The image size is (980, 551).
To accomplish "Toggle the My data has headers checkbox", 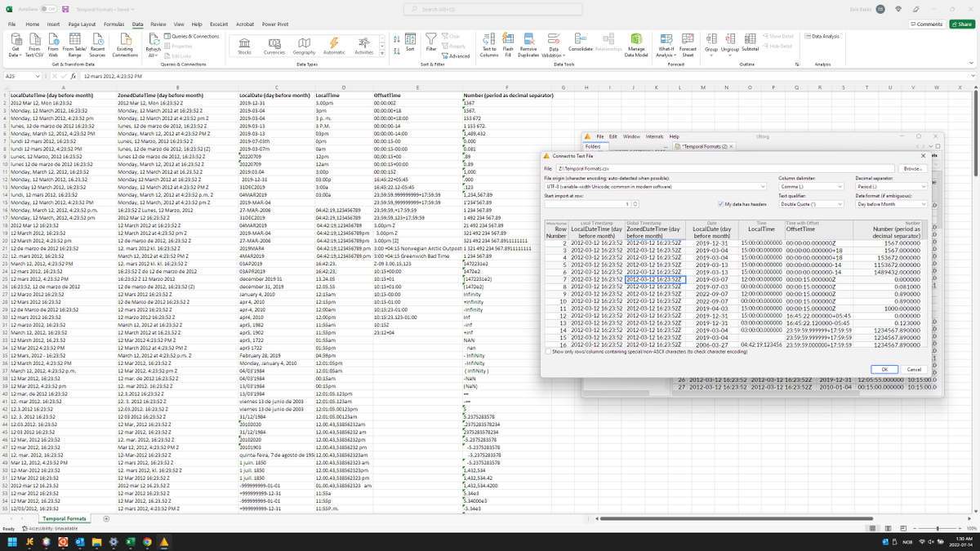I will point(719,203).
